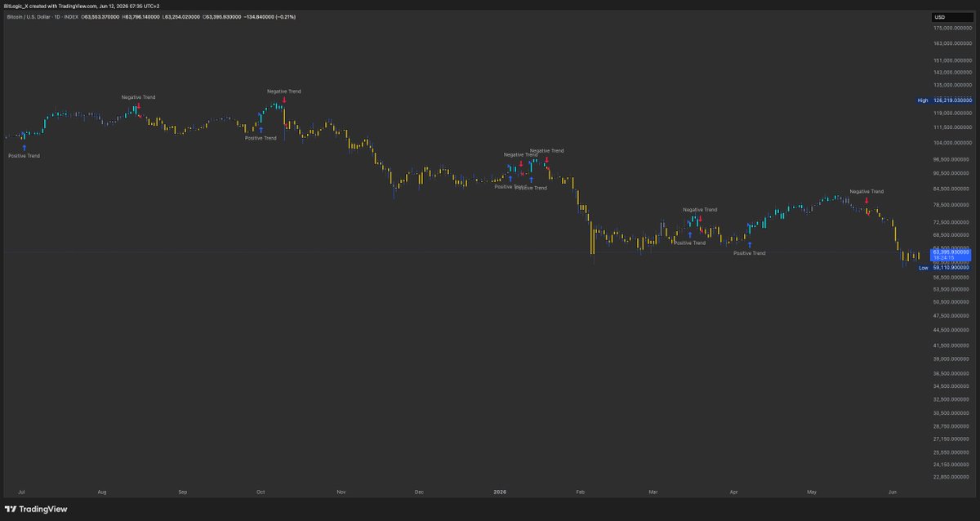Screen dimensions: 980x521
Task: Click the blue up arrow above the October Positive Trend label
Action: coord(261,130)
